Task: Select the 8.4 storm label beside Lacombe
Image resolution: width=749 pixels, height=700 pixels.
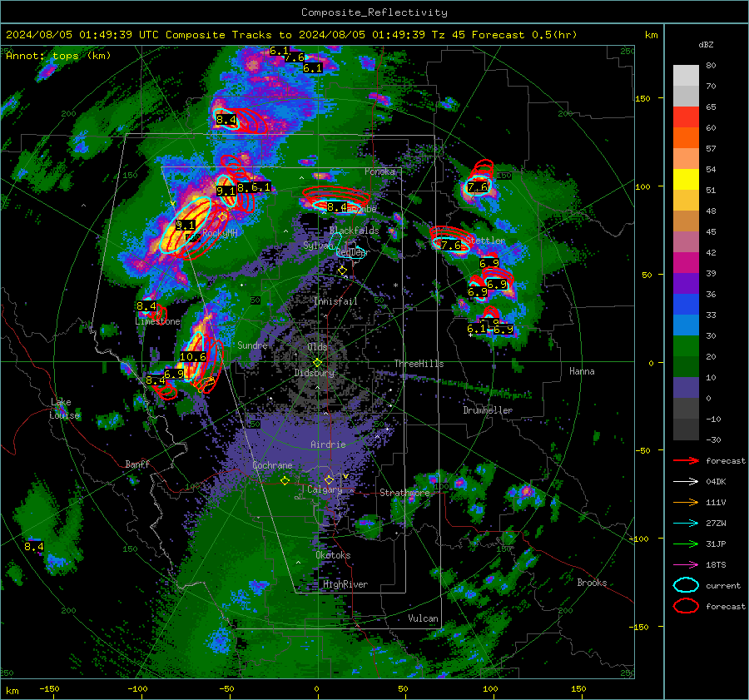Action: click(x=336, y=207)
